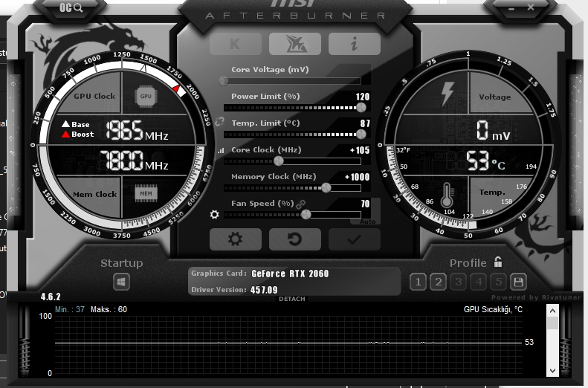The height and width of the screenshot is (388, 588).
Task: Click the GPU chip icon in the clock gauge
Action: point(146,97)
